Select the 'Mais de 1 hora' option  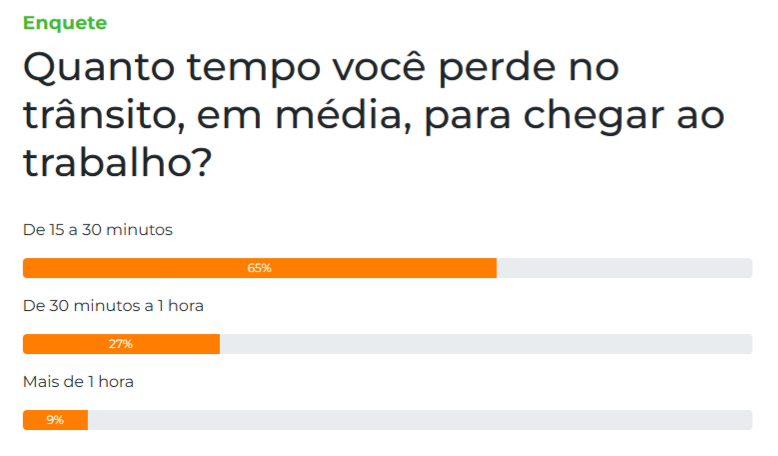[x=78, y=382]
